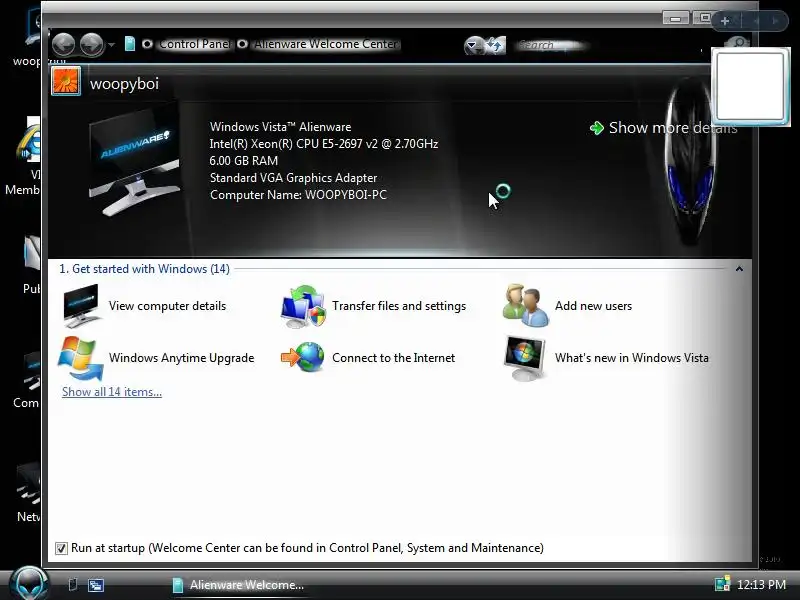Click the Add new users icon
The width and height of the screenshot is (800, 600).
point(526,306)
